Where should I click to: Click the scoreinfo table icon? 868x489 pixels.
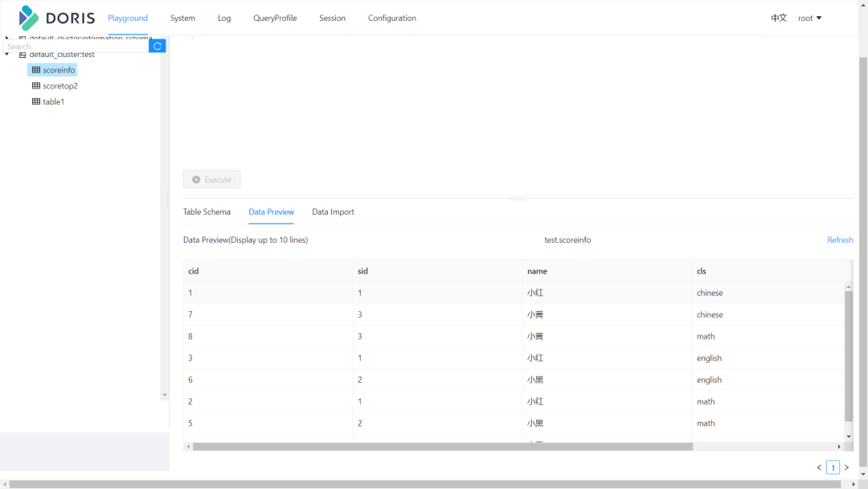point(36,70)
